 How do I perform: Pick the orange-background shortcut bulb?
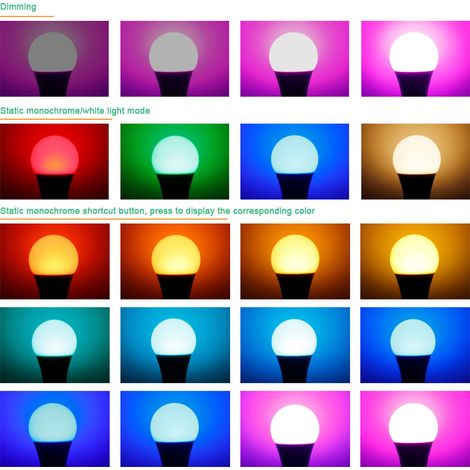pyautogui.click(x=175, y=261)
